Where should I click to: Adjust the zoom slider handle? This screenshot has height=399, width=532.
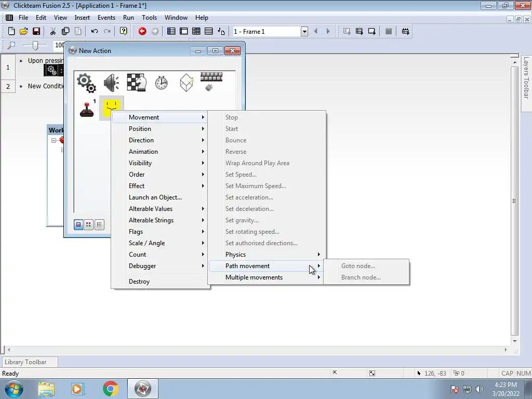[35, 45]
